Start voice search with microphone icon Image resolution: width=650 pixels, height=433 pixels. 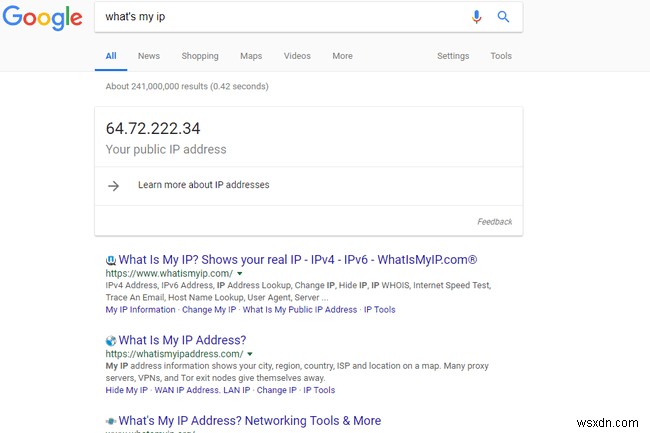tap(477, 17)
